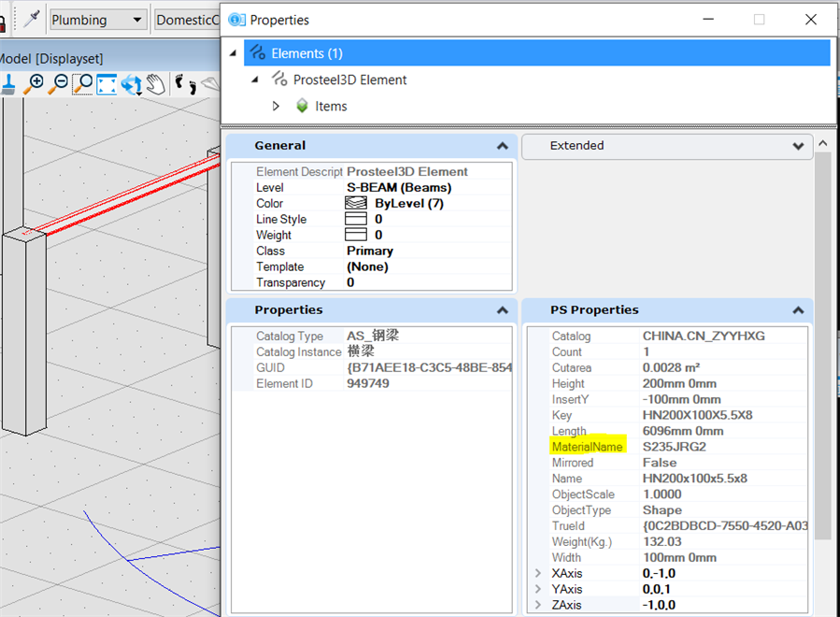840x617 pixels.
Task: Expand the ZAxis property row
Action: coord(538,605)
